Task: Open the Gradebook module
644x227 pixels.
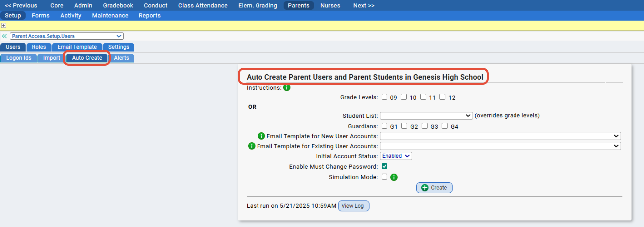Action: 118,6
